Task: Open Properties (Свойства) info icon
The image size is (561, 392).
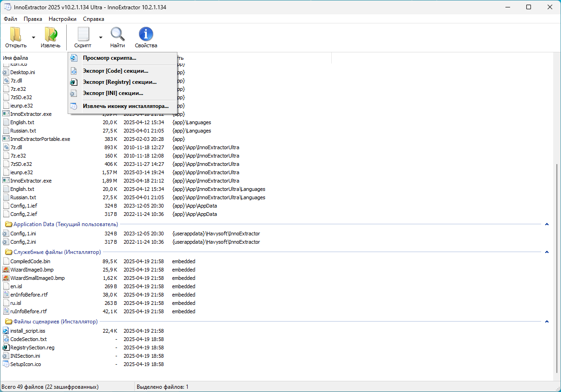Action: click(x=146, y=35)
